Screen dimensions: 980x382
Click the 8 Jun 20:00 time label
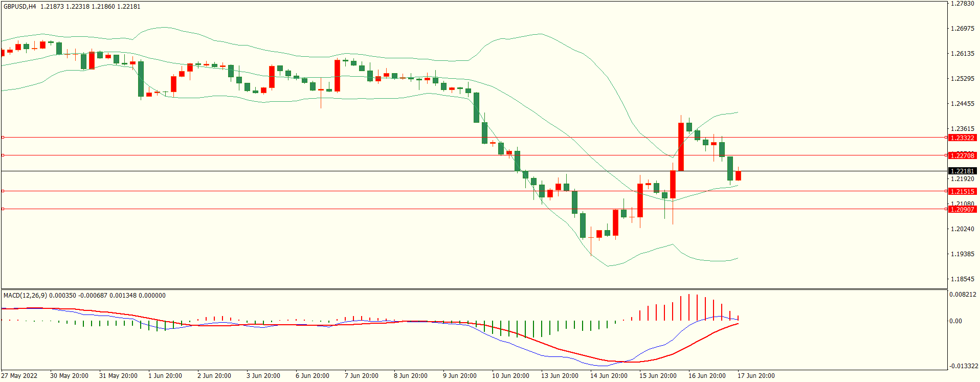(x=411, y=376)
